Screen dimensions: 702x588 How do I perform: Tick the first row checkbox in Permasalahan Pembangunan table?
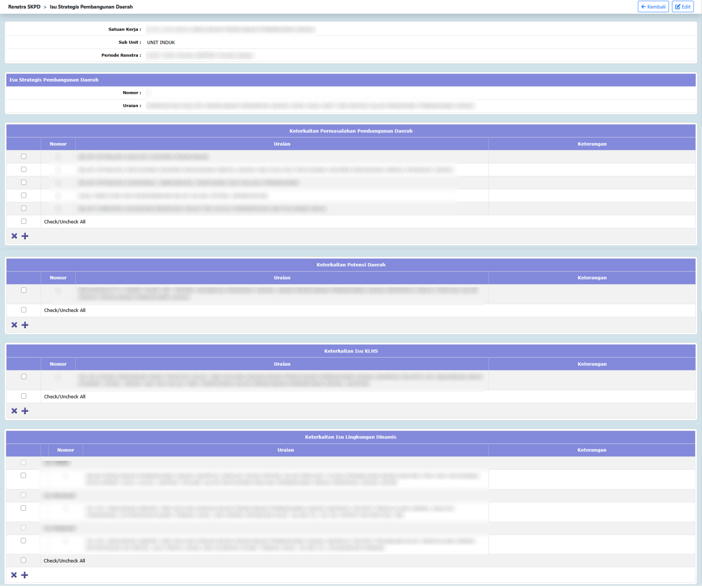pos(24,157)
